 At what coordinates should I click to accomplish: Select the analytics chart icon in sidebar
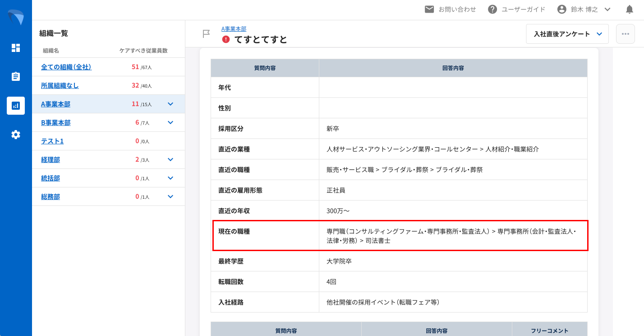[x=16, y=106]
